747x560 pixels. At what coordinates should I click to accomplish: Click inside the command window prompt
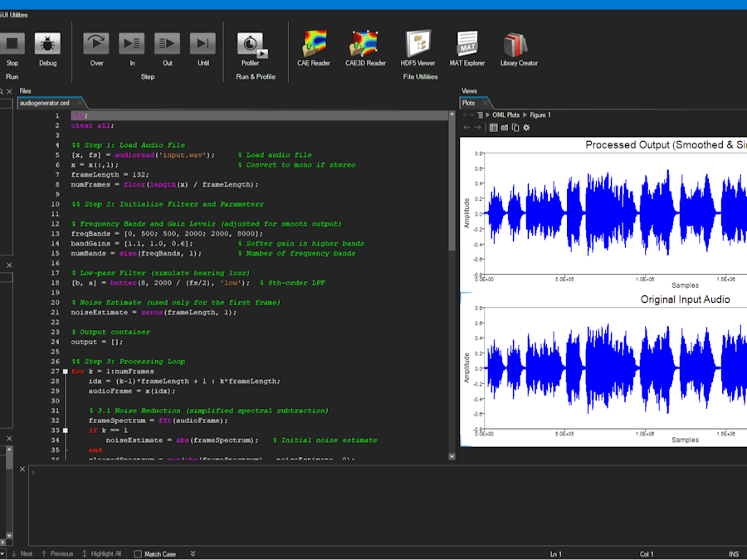click(388, 504)
